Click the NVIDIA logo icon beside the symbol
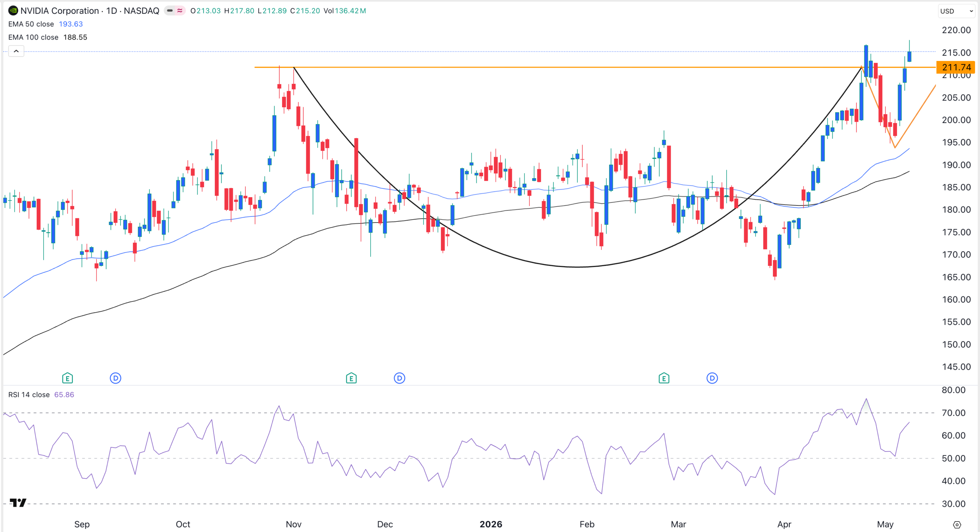Screen dimensions: 980x532 pyautogui.click(x=13, y=11)
